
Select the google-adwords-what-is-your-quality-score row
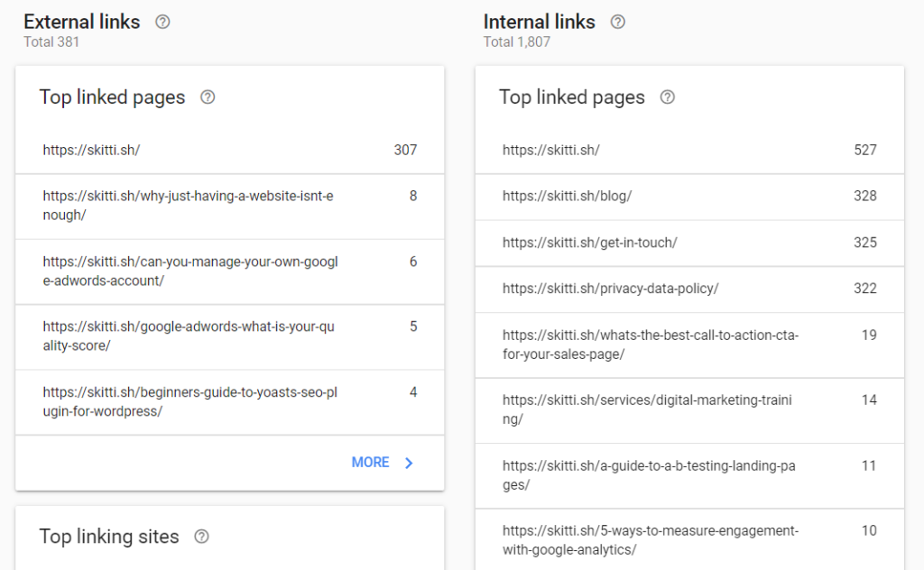click(x=230, y=336)
